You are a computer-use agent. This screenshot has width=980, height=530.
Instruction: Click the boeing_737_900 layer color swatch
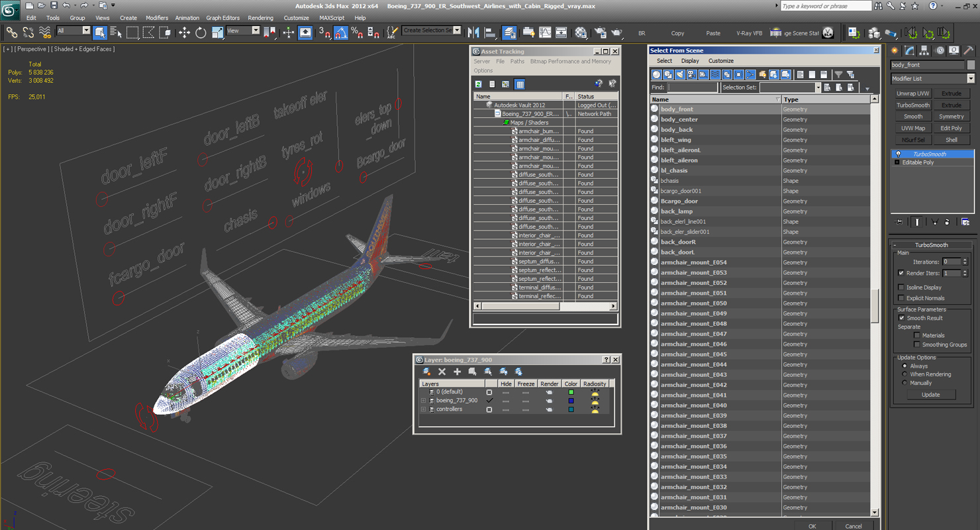(x=571, y=401)
